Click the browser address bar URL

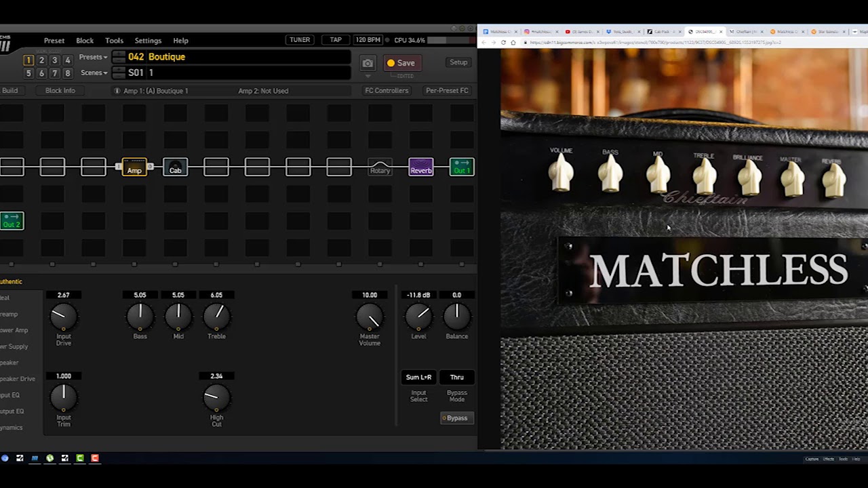[654, 43]
